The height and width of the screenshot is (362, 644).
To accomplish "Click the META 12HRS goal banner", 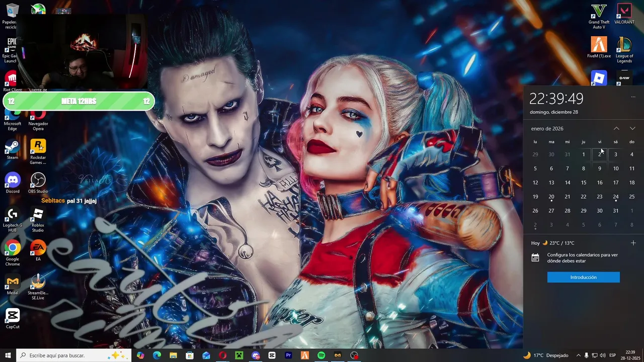I will 79,101.
